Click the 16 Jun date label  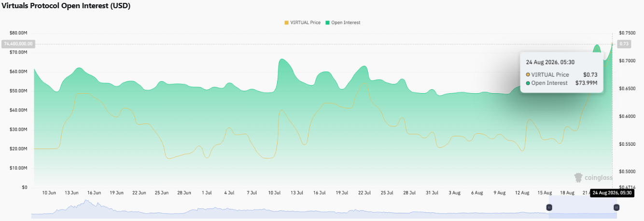(x=94, y=193)
